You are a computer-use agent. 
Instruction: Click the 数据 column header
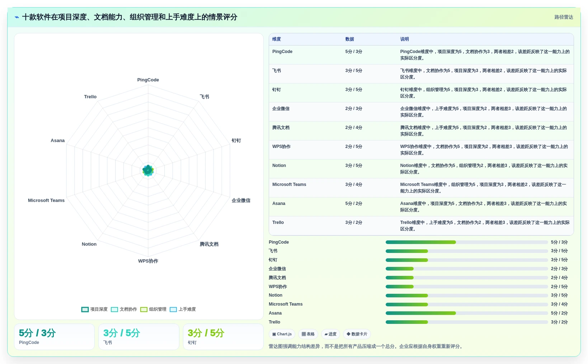pos(350,39)
